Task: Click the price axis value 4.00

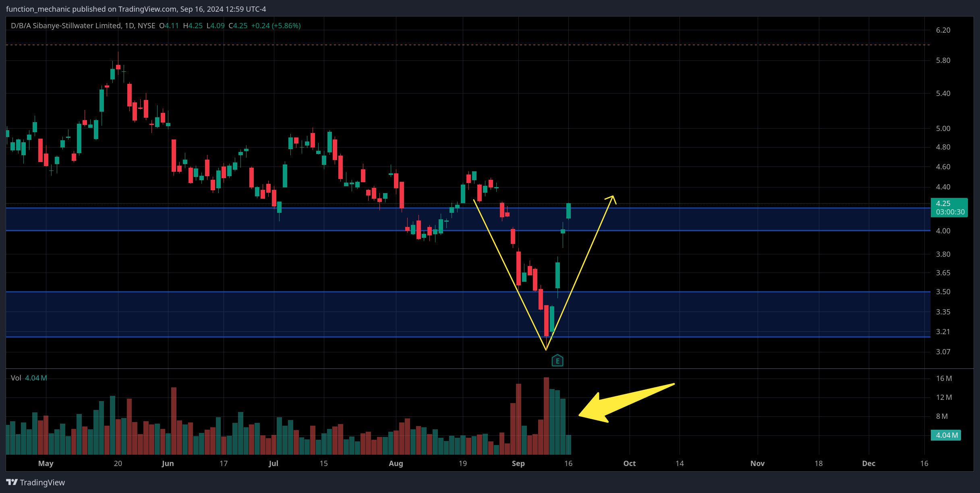Action: (943, 231)
